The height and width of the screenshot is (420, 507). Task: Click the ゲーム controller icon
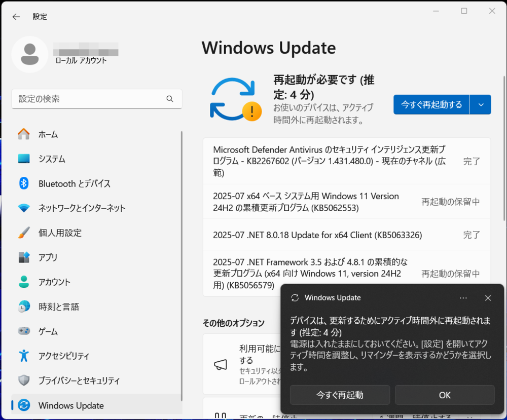tap(24, 331)
